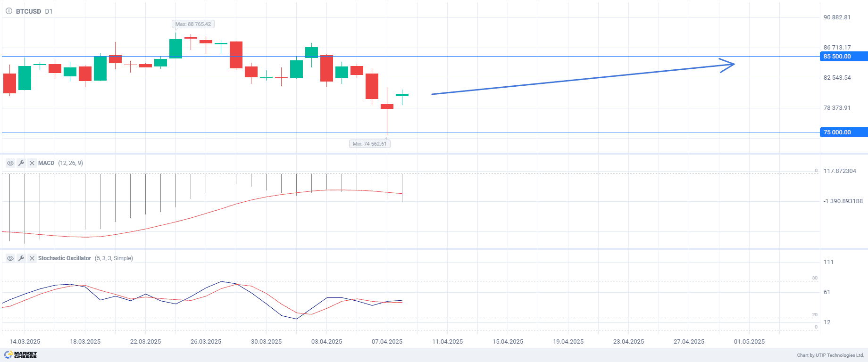Image resolution: width=868 pixels, height=362 pixels.
Task: Click the 22.03.2025 date label
Action: [x=146, y=342]
